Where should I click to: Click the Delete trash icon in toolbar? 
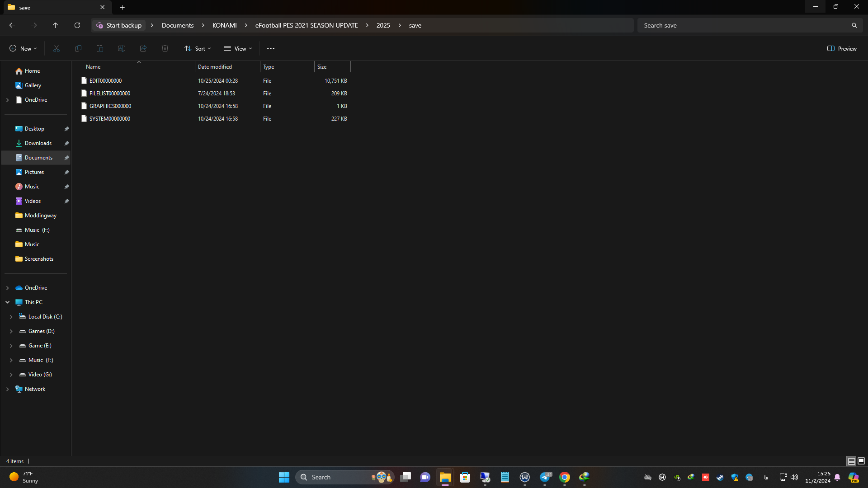pyautogui.click(x=165, y=48)
